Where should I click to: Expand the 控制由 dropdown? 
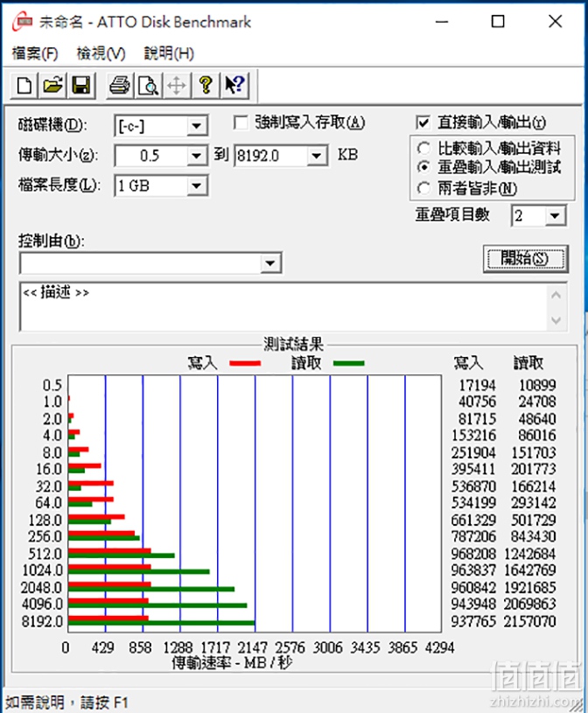tap(270, 263)
